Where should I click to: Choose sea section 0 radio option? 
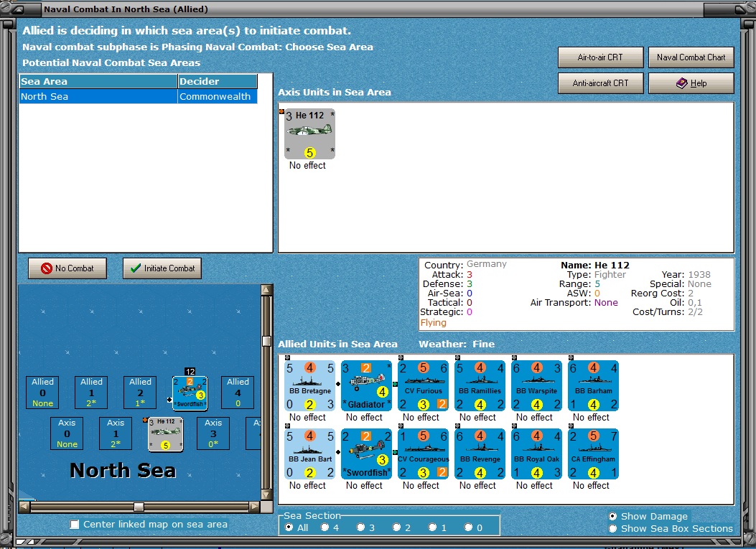point(468,527)
